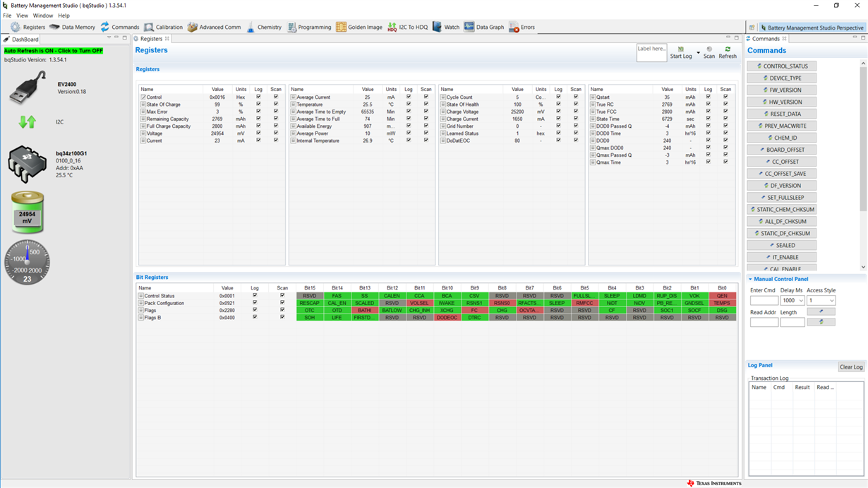Click the current gauge dial
Viewport: 868px width, 488px height.
[27, 263]
